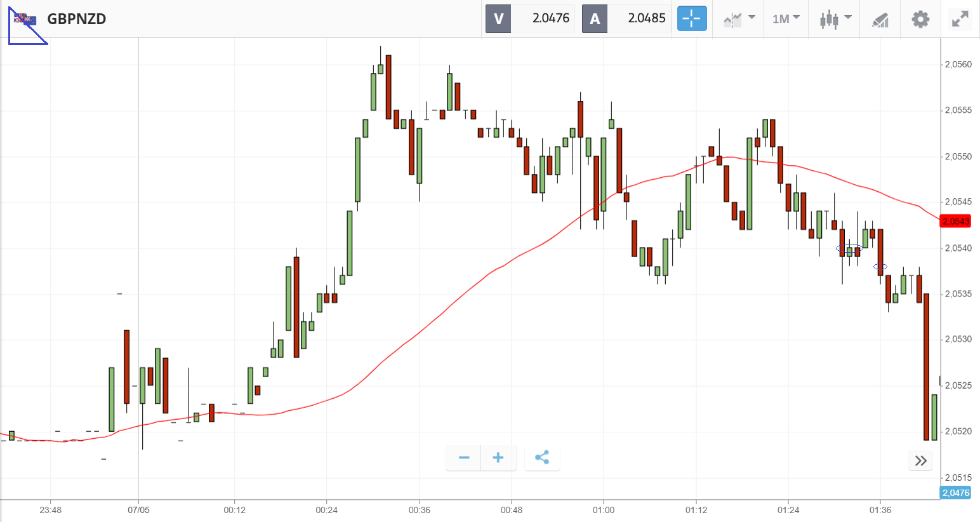Viewport: 980px width, 522px height.
Task: Click the A buy price button
Action: click(x=626, y=18)
